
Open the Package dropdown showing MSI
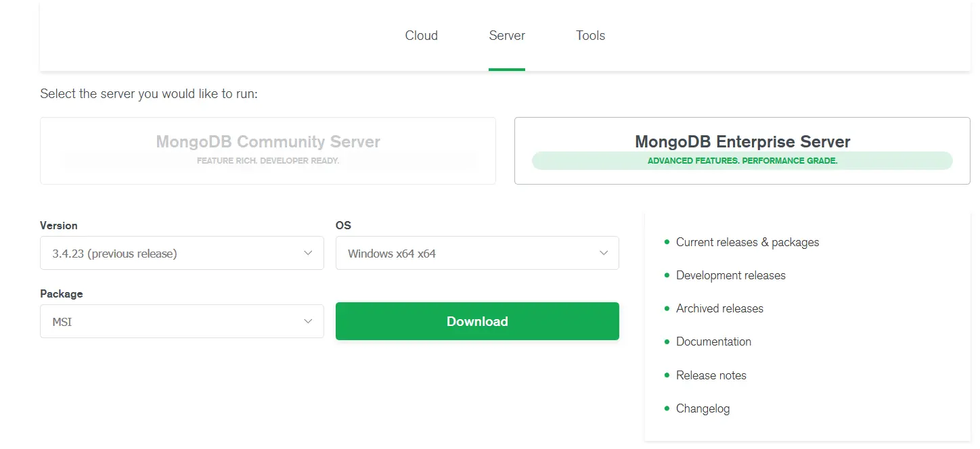coord(182,321)
